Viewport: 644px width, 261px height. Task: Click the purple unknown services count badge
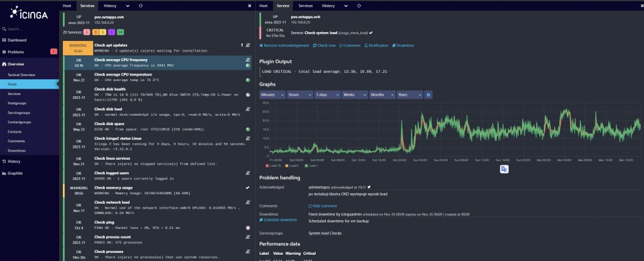pyautogui.click(x=111, y=31)
